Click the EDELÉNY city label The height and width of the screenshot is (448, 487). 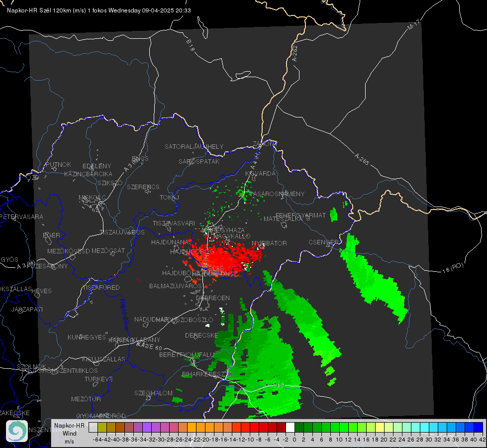(x=97, y=166)
